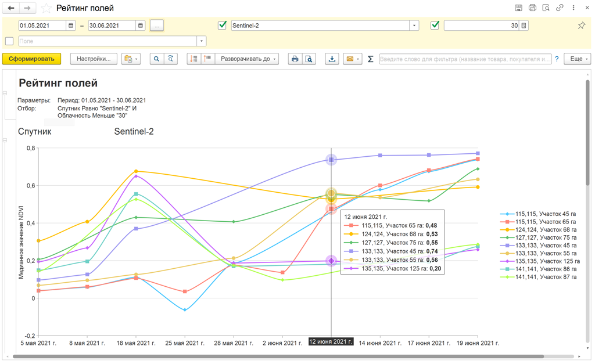The image size is (595, 364).
Task: Click the back navigation arrow
Action: pos(11,8)
